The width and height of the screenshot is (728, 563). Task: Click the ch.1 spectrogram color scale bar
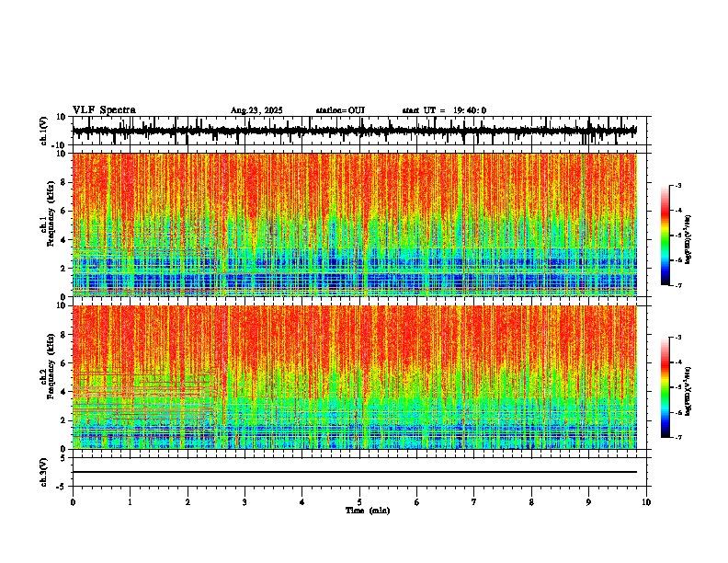click(x=665, y=236)
